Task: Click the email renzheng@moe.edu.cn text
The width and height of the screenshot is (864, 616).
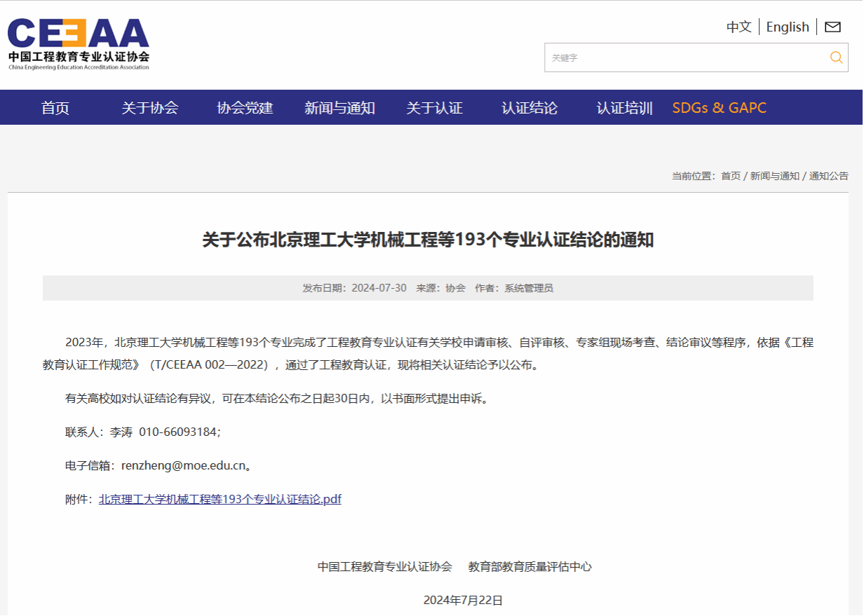Action: coord(184,466)
